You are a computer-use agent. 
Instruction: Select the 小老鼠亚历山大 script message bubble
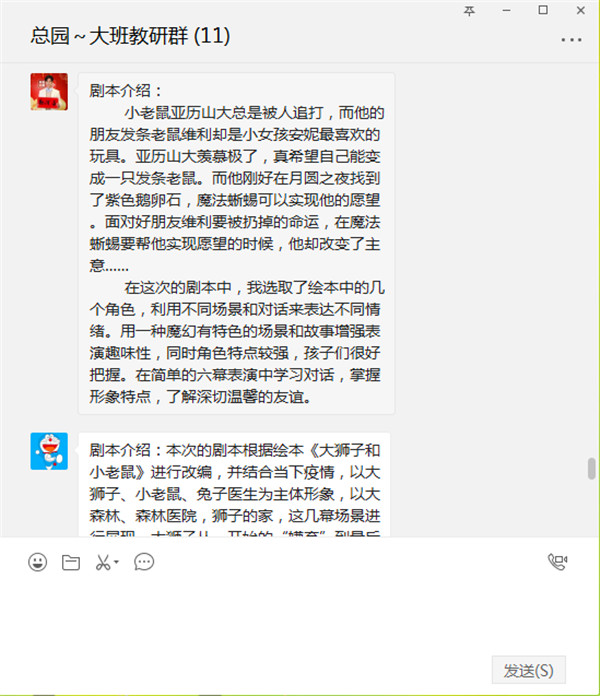click(237, 244)
